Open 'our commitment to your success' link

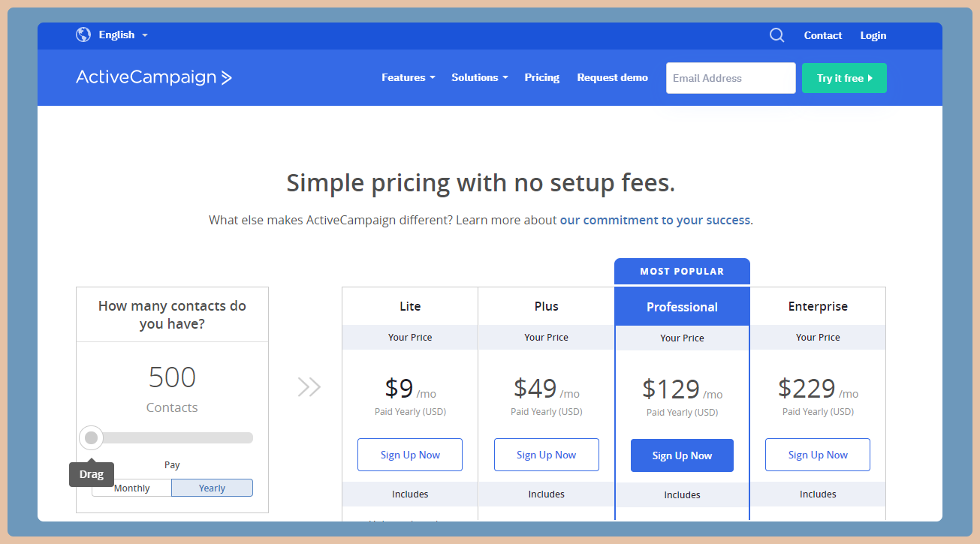point(655,220)
